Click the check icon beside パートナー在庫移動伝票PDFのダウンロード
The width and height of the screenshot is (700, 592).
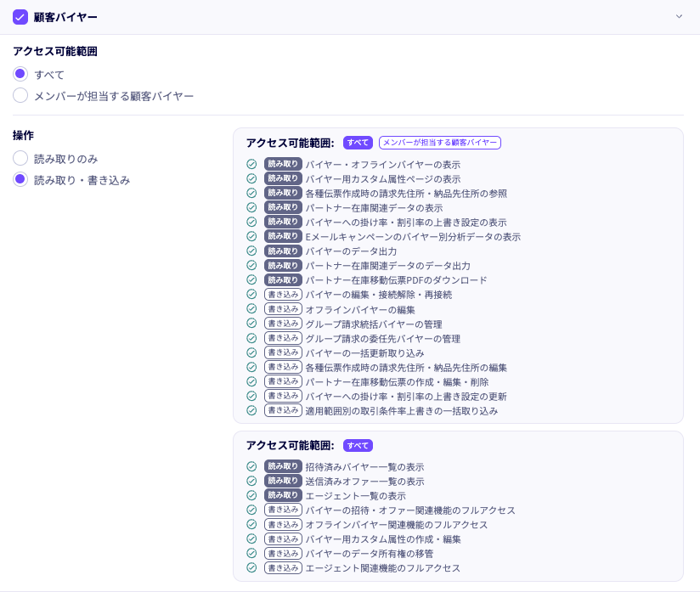coord(251,280)
